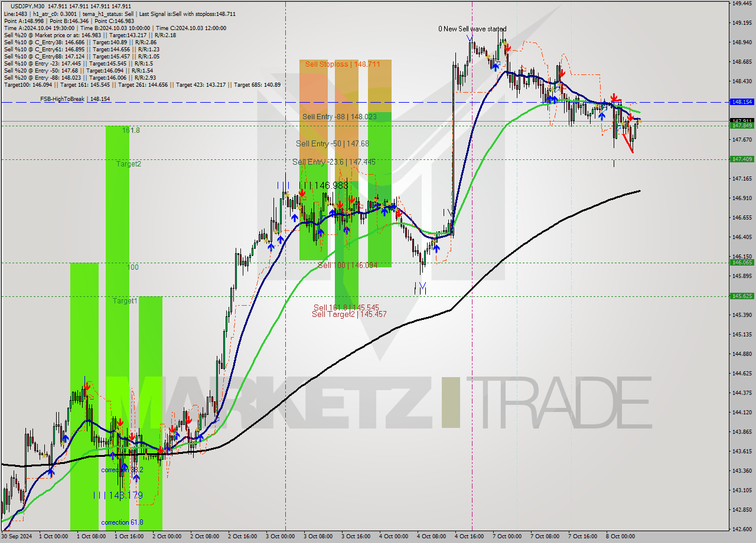This screenshot has height=543, width=756.
Task: Click '8 Oct 00:00' on the time axis
Action: (620, 537)
